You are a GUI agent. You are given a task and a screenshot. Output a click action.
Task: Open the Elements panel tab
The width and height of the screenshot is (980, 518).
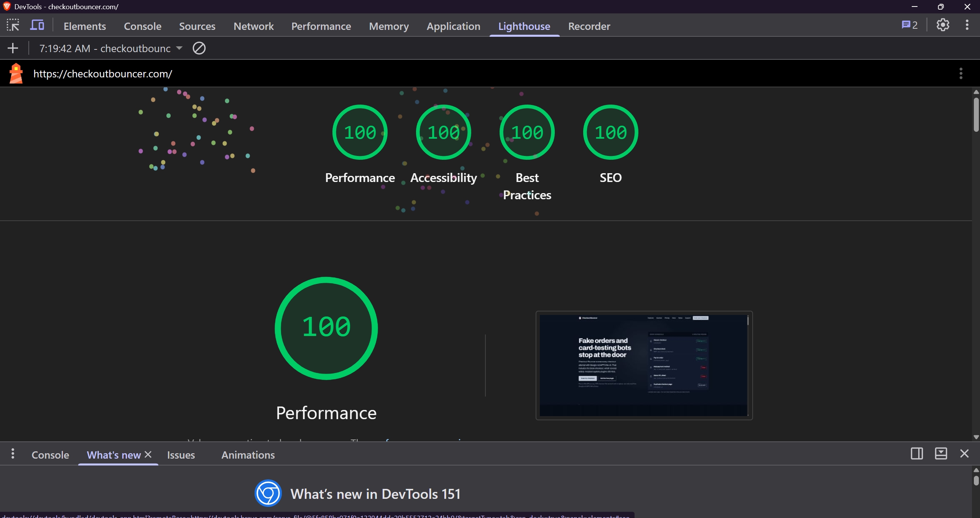click(85, 26)
